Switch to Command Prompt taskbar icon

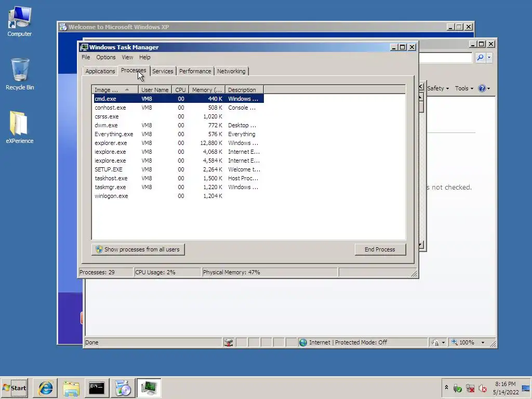[97, 388]
